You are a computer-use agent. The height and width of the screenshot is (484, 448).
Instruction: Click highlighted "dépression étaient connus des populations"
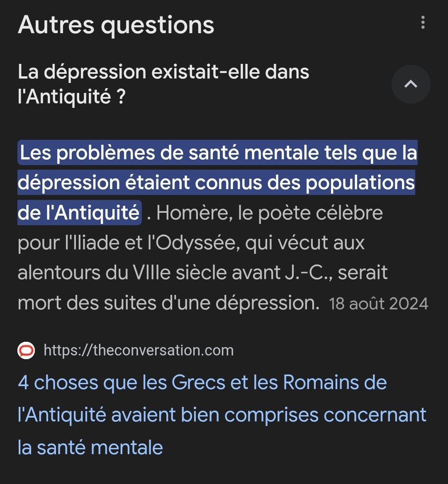216,183
